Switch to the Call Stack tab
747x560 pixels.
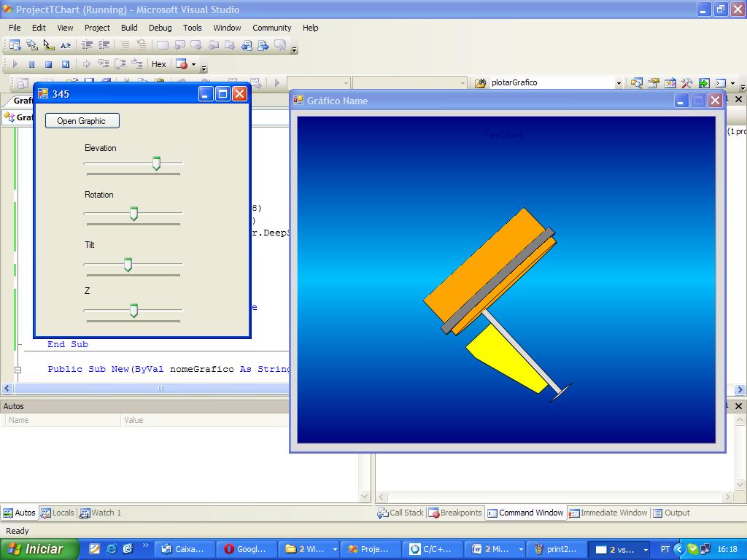(400, 513)
